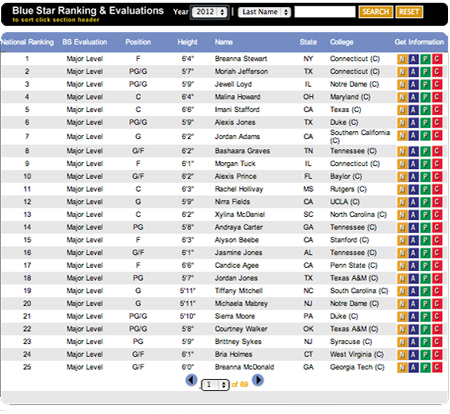Click the P icon for Brittney Sykes
The height and width of the screenshot is (414, 450).
(425, 342)
